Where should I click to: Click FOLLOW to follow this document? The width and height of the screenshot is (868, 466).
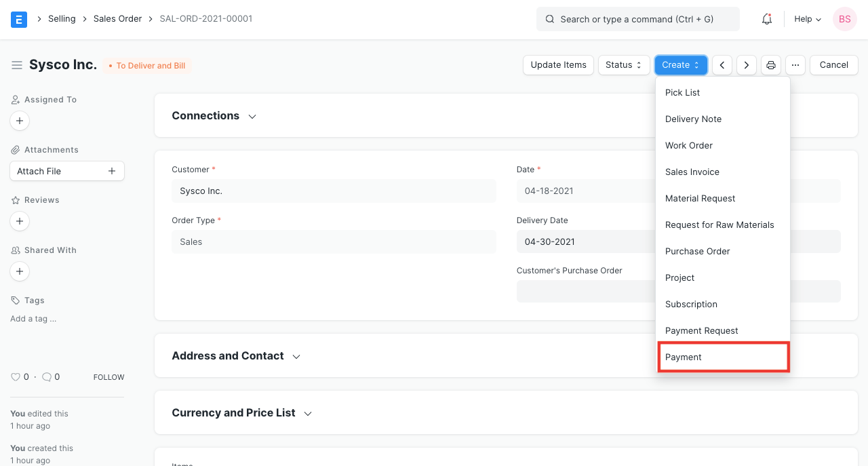click(x=108, y=376)
